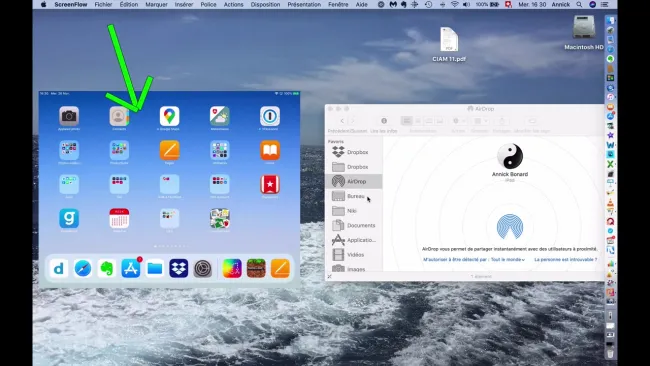Image resolution: width=650 pixels, height=366 pixels.
Task: Open 'M'autoriser à être détecté par' dropdown
Action: [474, 259]
